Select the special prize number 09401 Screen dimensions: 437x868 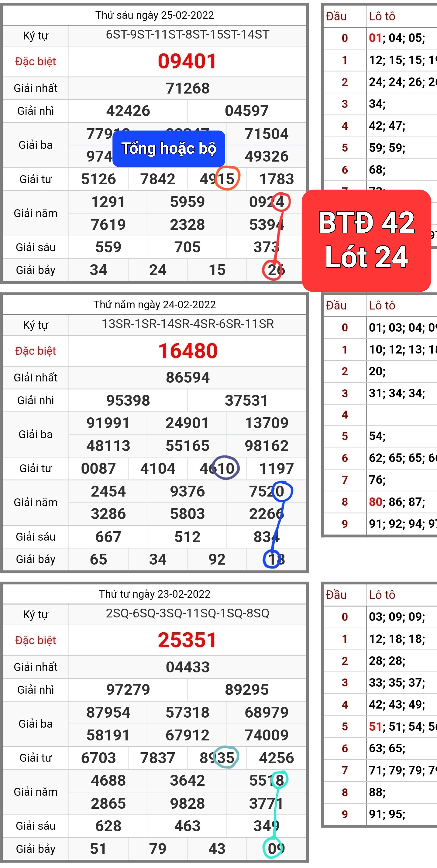point(187,61)
